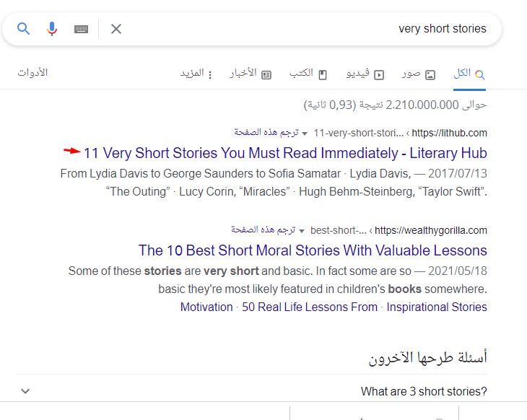Expand dropdown arrow beside lithub.com URL
527x420 pixels.
[305, 134]
